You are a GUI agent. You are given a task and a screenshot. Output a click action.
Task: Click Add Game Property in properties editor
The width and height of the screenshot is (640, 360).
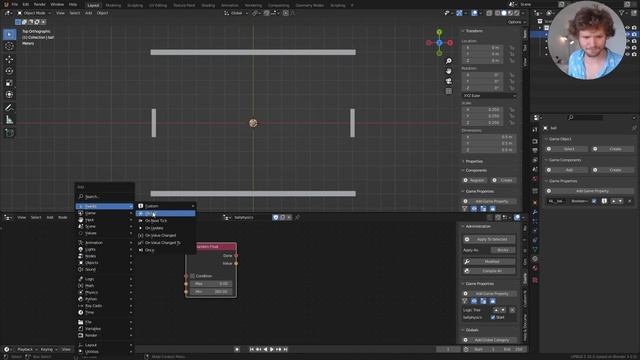tap(589, 191)
